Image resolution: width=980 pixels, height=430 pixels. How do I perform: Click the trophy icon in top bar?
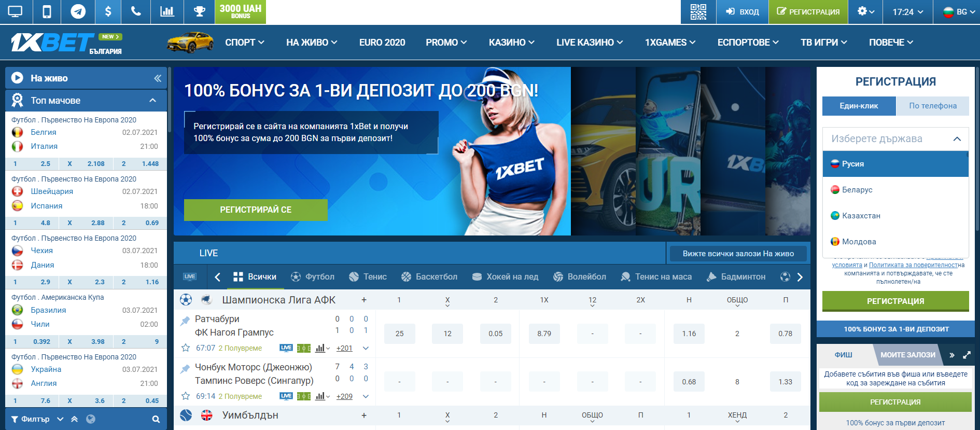coord(199,11)
